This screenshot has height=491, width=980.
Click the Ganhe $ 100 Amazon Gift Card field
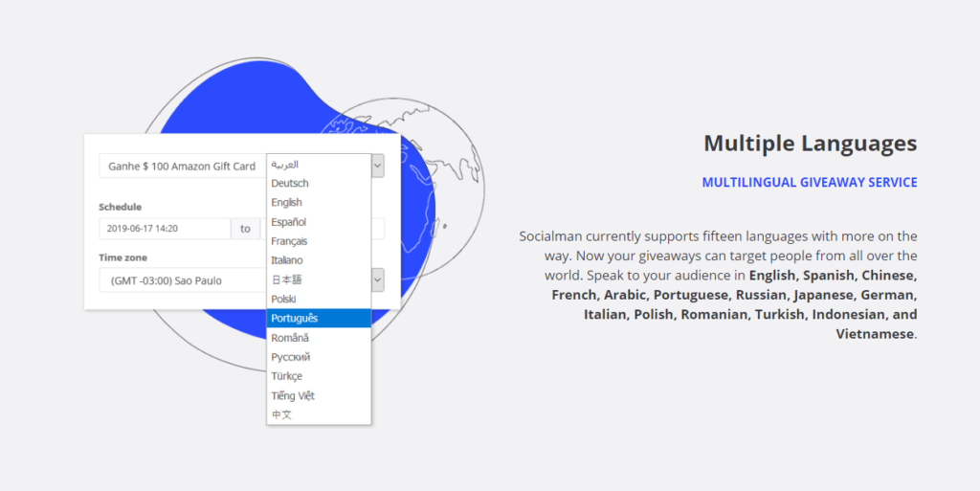[x=182, y=166]
